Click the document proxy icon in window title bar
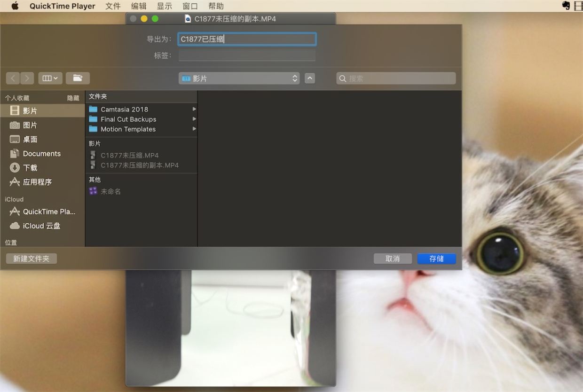 (x=188, y=19)
